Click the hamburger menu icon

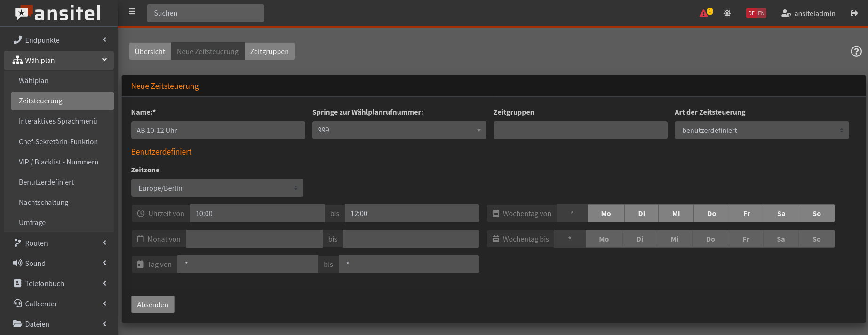click(132, 12)
